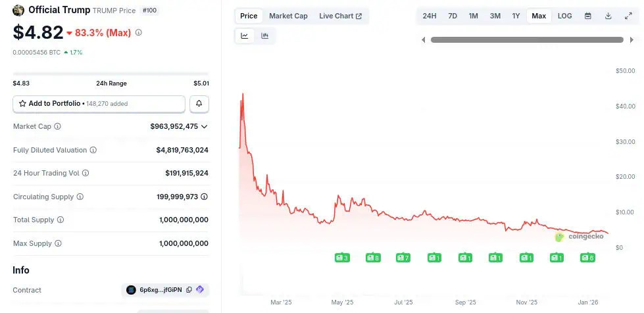Click the Add to Portfolio button

pyautogui.click(x=99, y=104)
